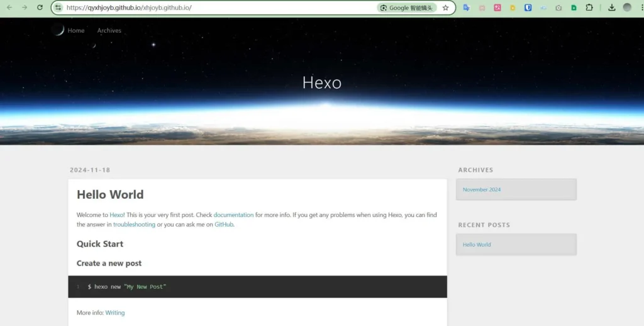Click the Hexo site title in banner
This screenshot has width=644, height=326.
(321, 82)
